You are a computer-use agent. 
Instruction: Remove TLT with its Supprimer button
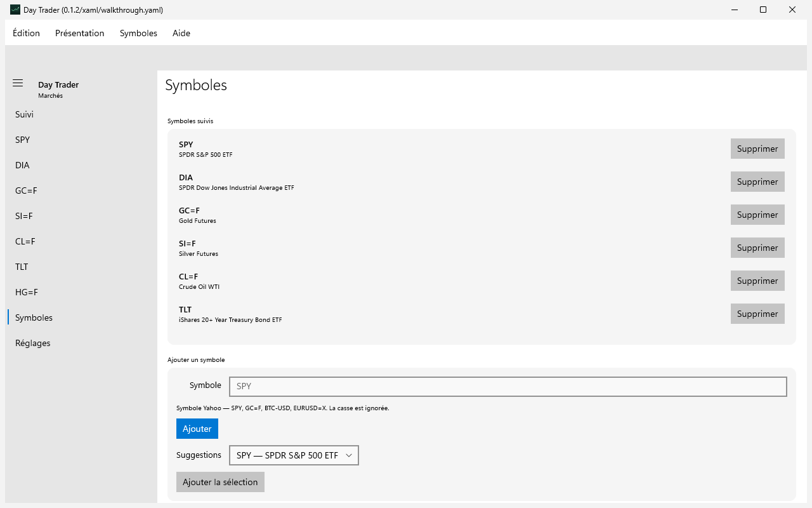pos(757,314)
